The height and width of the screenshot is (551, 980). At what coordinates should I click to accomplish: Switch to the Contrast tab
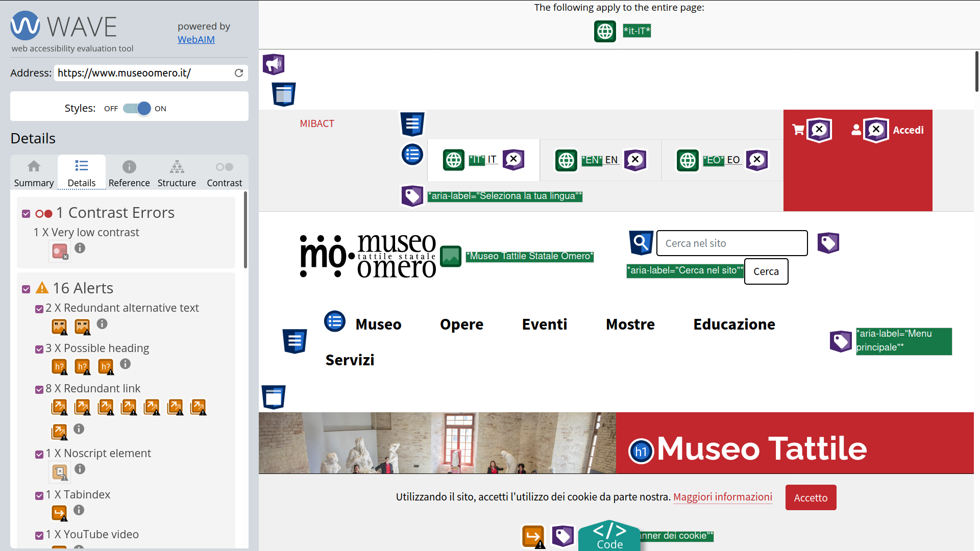(x=224, y=172)
